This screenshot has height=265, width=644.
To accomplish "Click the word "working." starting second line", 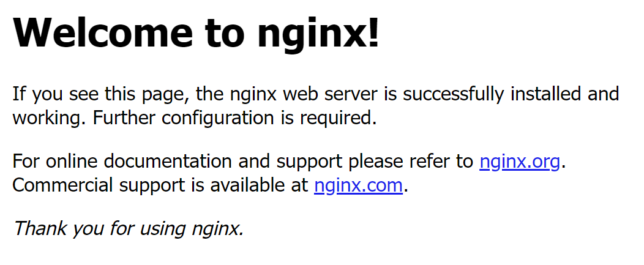I will tap(50, 119).
